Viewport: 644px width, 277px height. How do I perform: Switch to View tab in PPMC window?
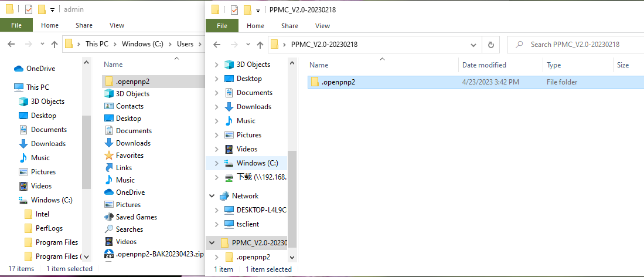322,26
